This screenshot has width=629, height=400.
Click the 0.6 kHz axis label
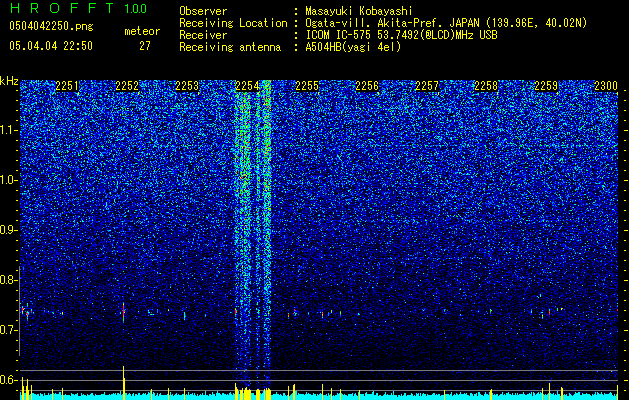point(8,380)
